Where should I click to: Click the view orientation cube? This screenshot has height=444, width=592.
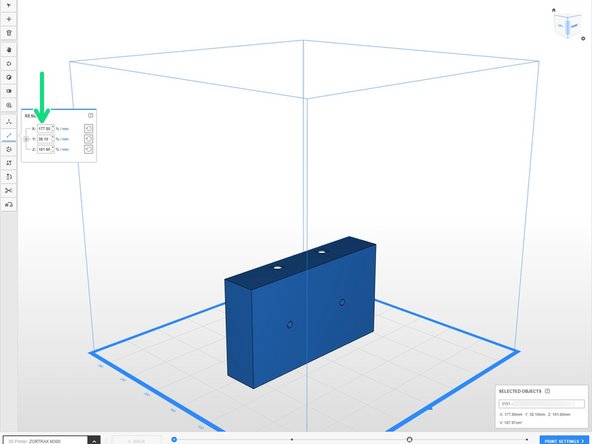coord(567,26)
